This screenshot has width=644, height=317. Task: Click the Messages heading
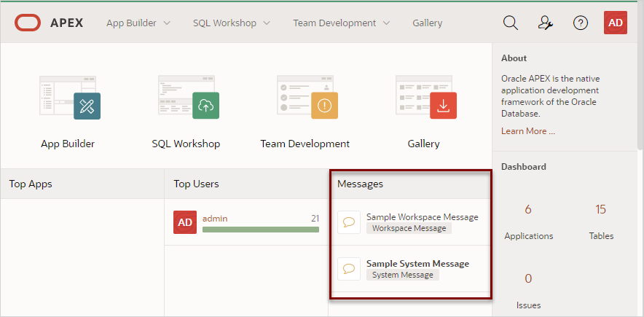(360, 184)
